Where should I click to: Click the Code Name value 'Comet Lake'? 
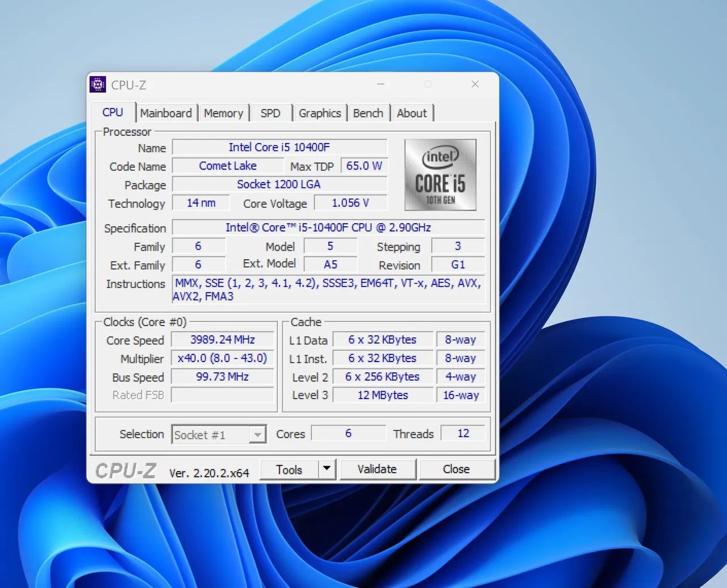pyautogui.click(x=228, y=166)
